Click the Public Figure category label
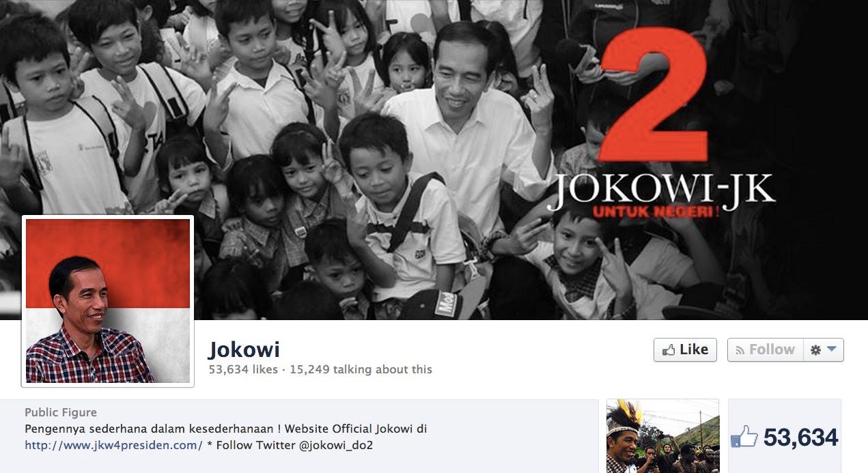The image size is (868, 473). 61,412
